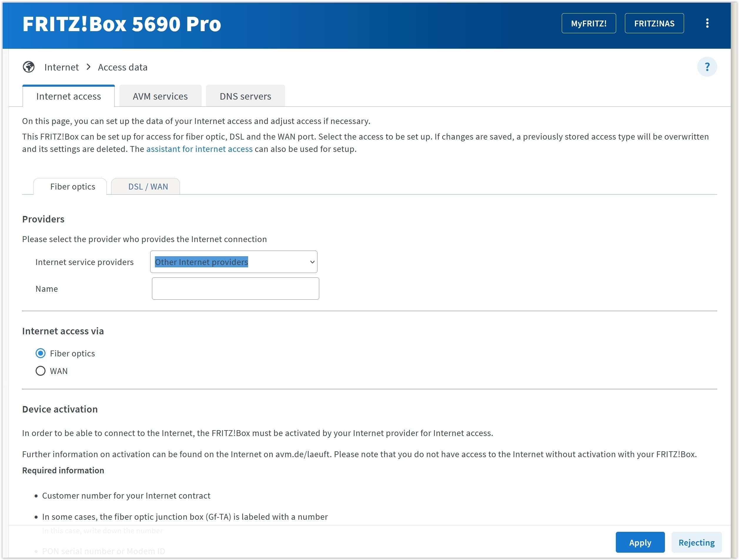This screenshot has width=739, height=560.
Task: Click the Required information label
Action: [63, 470]
